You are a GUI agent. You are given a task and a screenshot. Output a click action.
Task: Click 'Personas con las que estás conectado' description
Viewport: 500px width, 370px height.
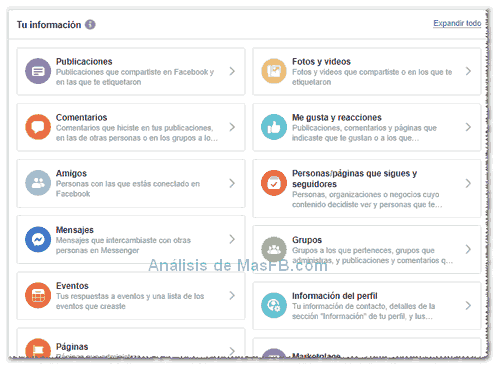click(128, 189)
